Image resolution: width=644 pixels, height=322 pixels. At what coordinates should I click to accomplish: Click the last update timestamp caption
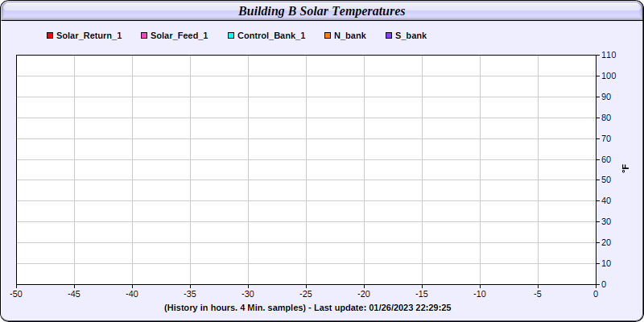308,308
